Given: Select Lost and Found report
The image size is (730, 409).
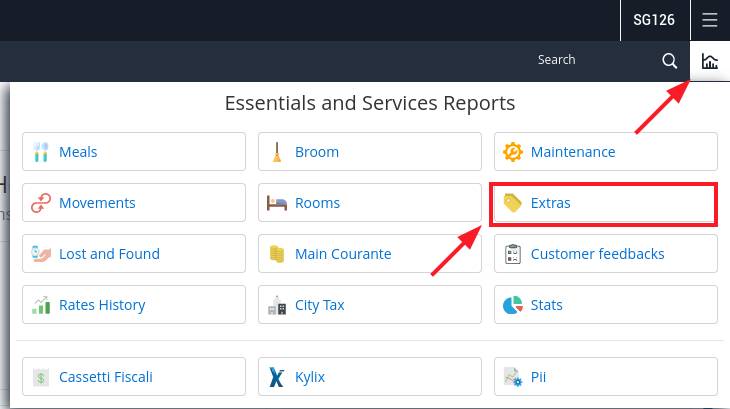Looking at the screenshot, I should pos(134,254).
